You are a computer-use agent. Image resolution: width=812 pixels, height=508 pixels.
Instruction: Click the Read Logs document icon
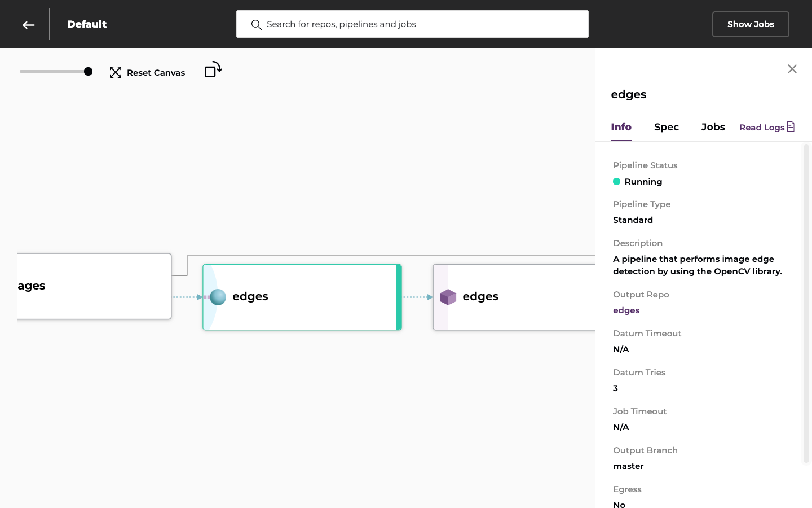coord(791,126)
